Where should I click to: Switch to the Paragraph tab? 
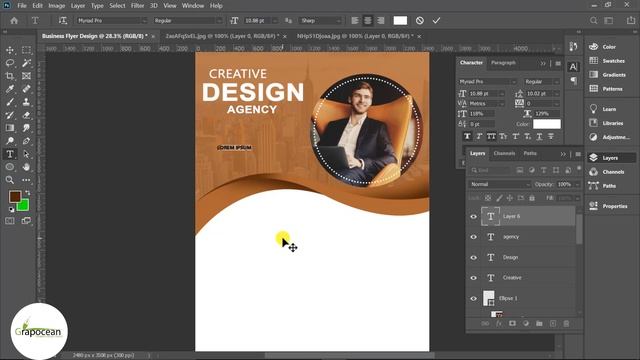coord(503,63)
